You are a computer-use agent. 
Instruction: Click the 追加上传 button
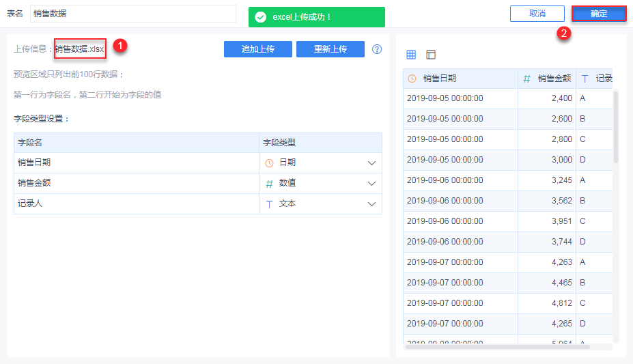tap(258, 49)
